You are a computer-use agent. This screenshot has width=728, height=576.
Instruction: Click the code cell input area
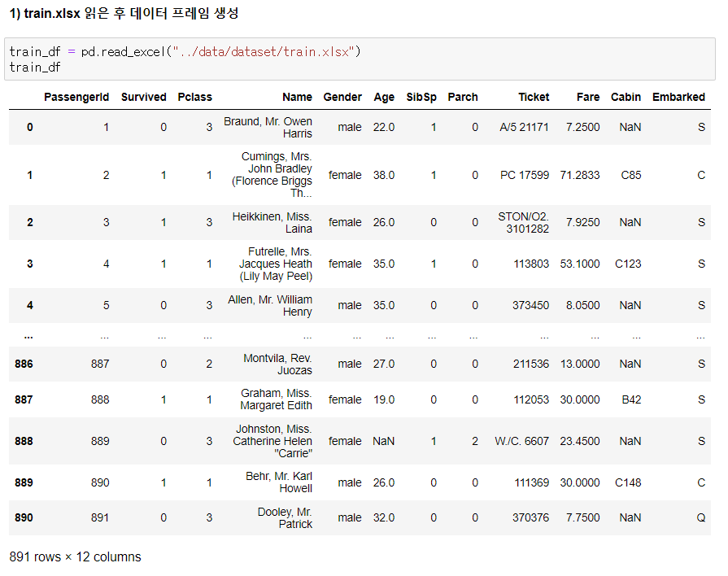point(360,59)
